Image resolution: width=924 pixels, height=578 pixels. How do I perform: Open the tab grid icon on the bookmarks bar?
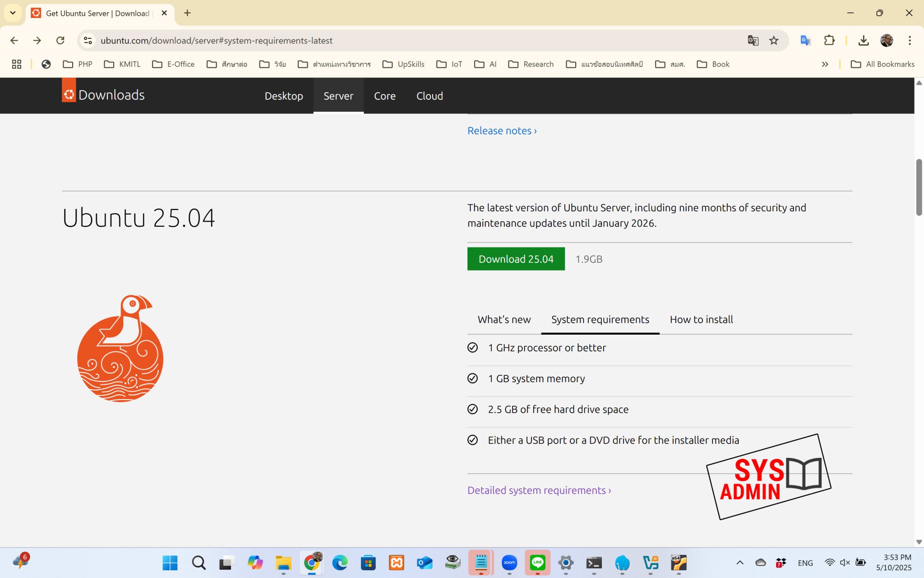tap(16, 64)
